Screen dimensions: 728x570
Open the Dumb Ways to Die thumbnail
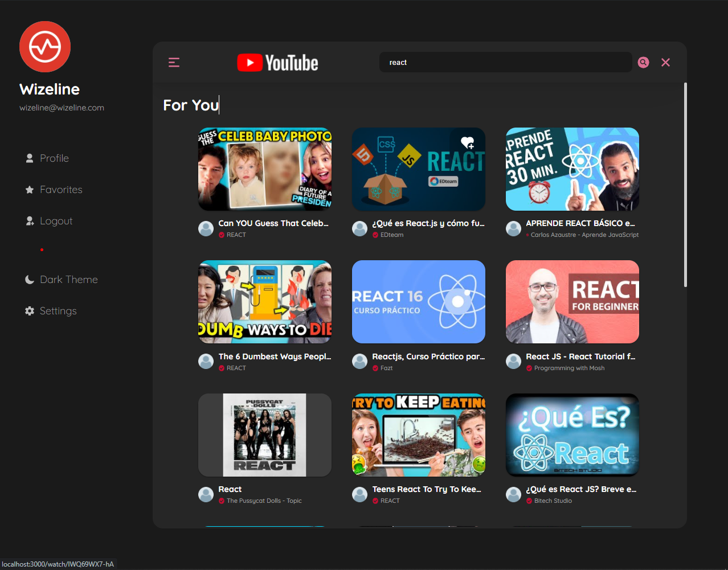pos(265,302)
